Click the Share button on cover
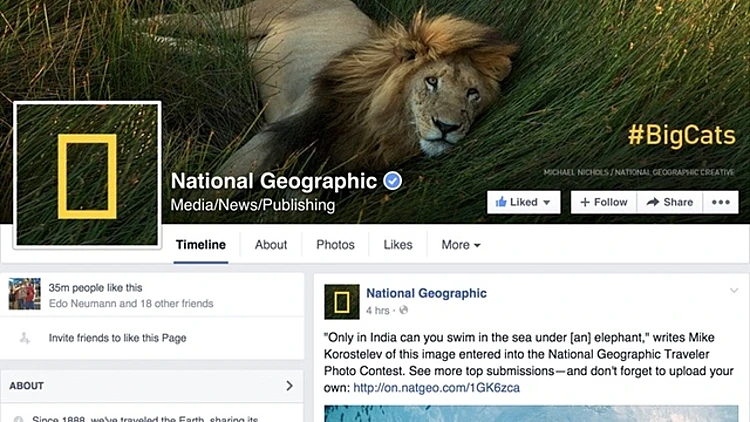The width and height of the screenshot is (750, 422). (669, 202)
